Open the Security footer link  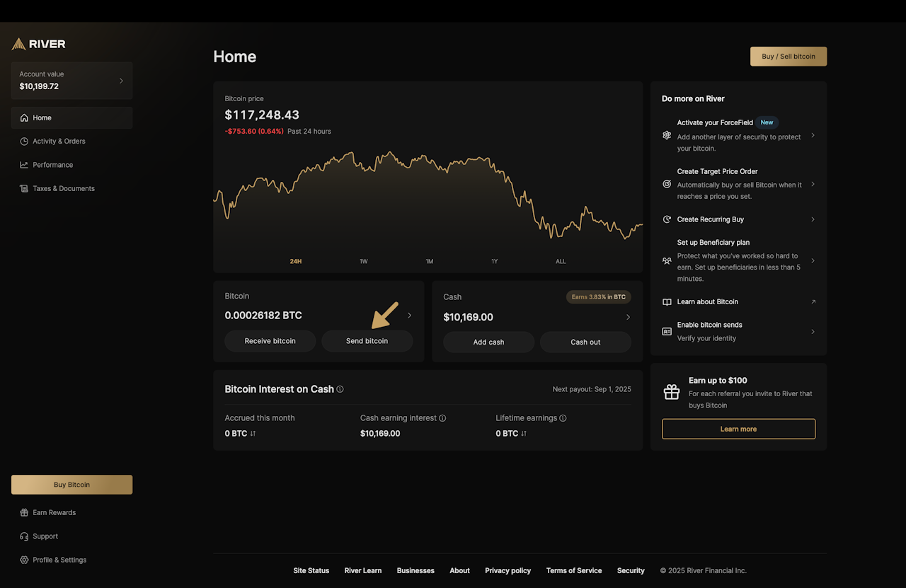click(631, 571)
